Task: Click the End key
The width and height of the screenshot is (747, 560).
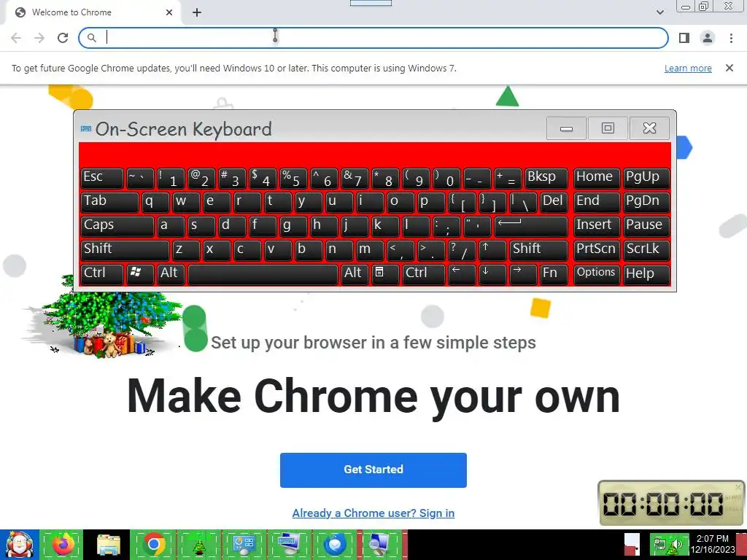Action: [597, 202]
